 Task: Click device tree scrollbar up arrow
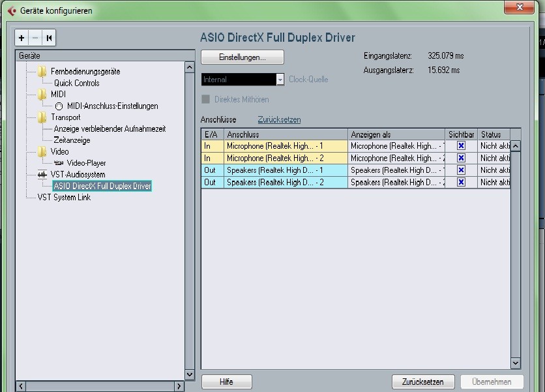pos(190,67)
